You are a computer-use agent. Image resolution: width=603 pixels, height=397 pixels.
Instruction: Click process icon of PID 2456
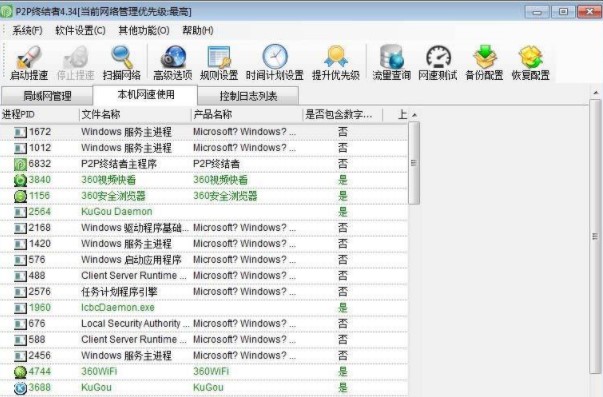(x=20, y=356)
